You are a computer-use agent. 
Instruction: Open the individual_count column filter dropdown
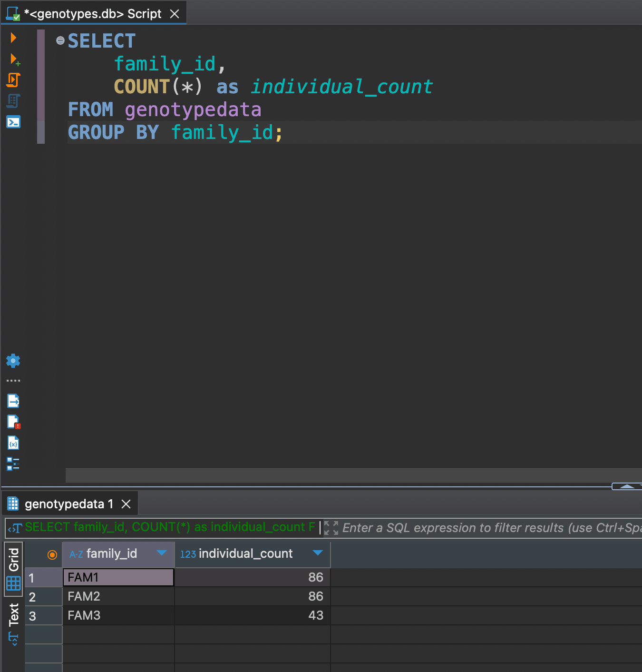click(318, 553)
